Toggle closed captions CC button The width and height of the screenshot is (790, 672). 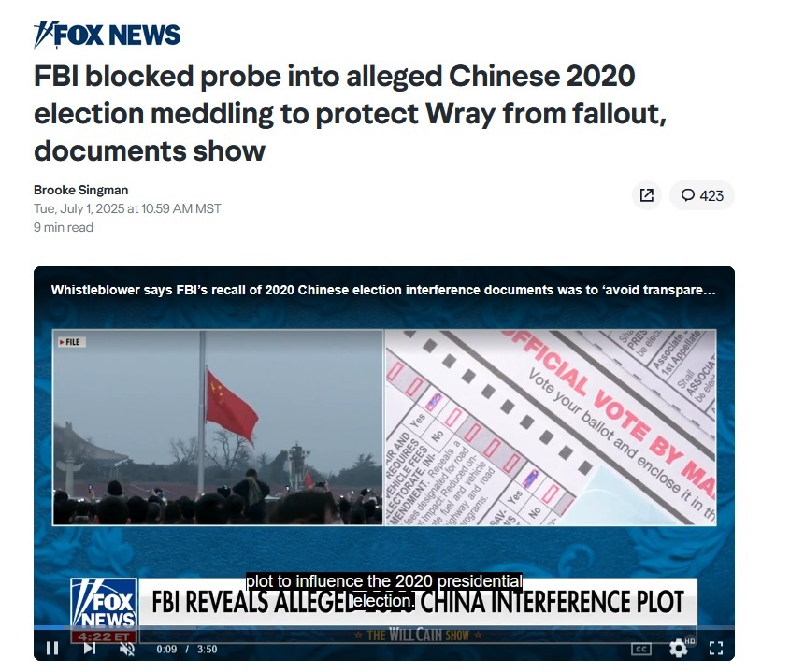[x=640, y=649]
